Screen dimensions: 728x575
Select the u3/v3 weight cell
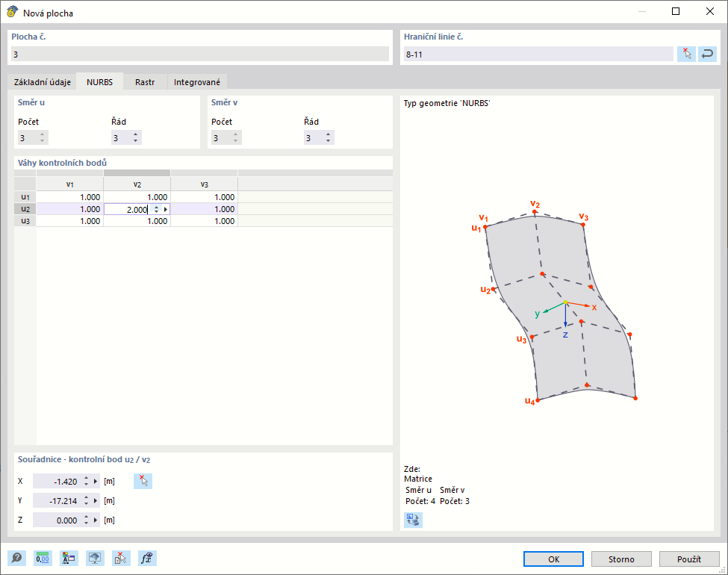click(205, 221)
